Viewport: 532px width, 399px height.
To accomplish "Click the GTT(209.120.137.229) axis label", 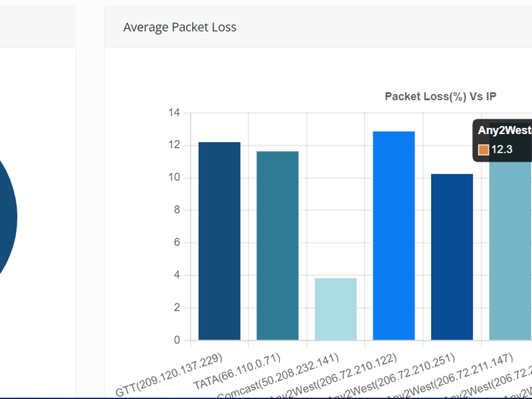I will click(x=169, y=375).
